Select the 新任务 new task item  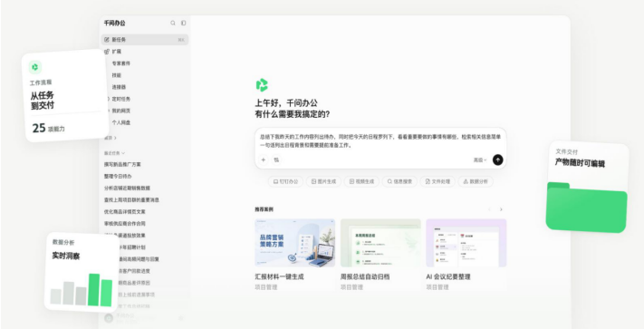tap(145, 40)
